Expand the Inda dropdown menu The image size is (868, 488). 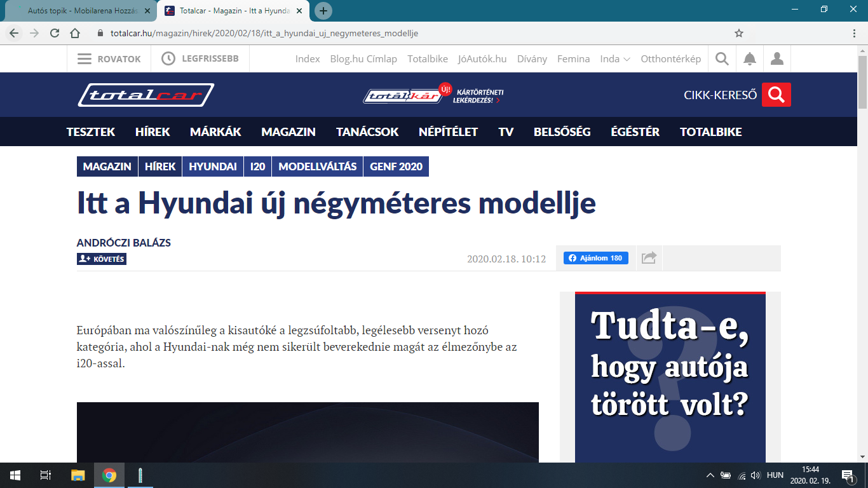point(615,59)
